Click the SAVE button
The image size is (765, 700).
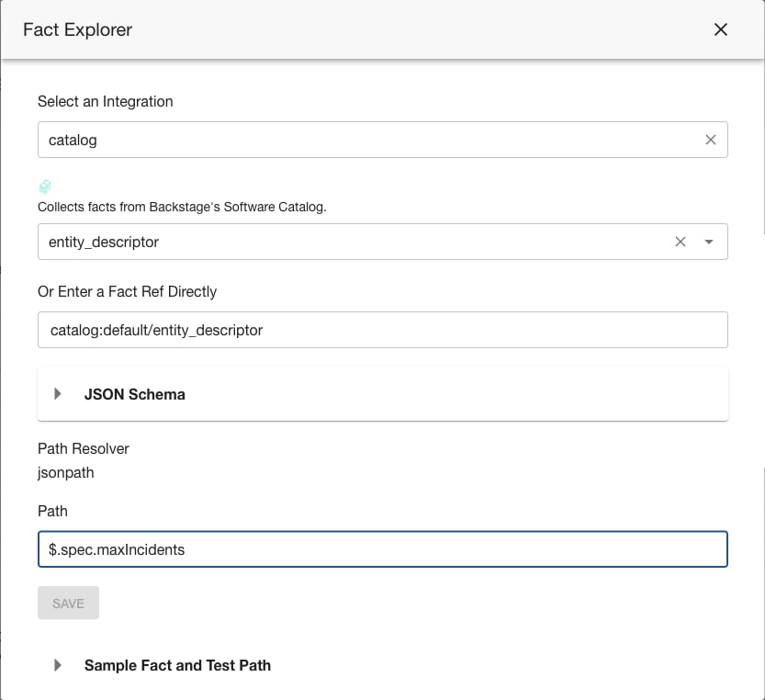[x=68, y=603]
